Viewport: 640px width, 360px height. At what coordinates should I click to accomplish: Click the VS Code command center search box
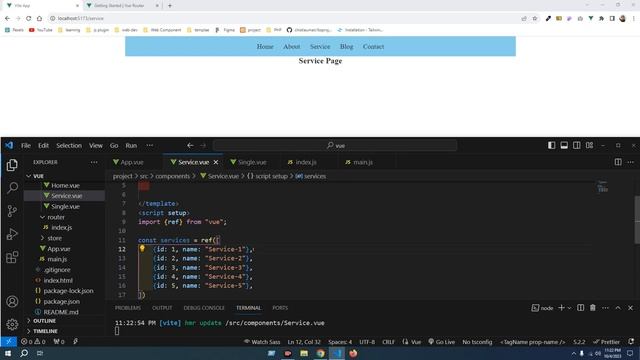pos(335,145)
